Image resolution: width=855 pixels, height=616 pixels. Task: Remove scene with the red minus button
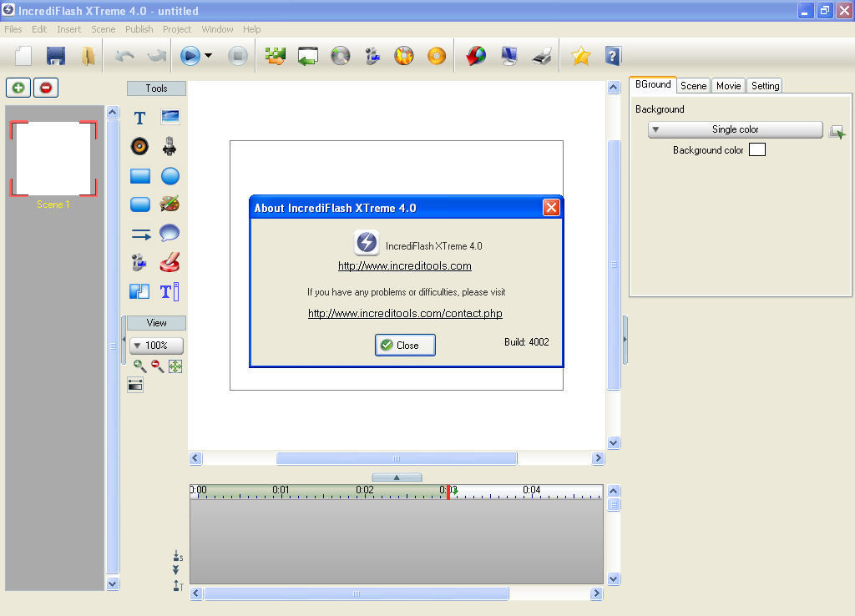tap(46, 88)
